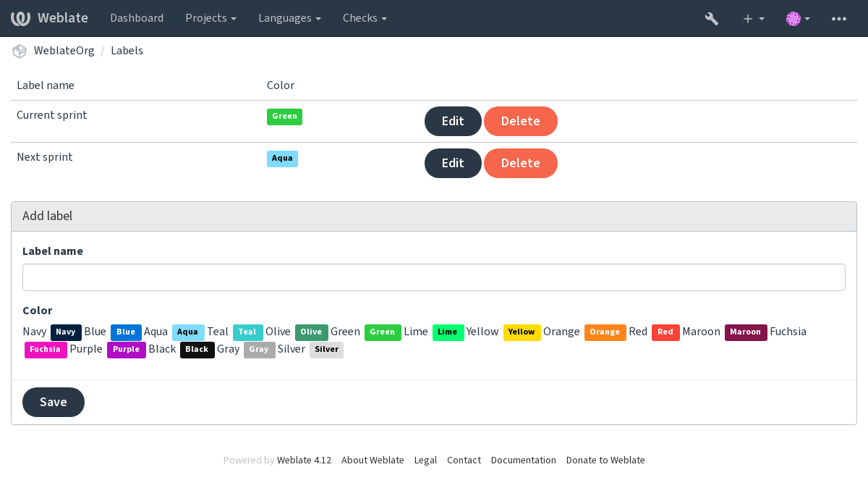The image size is (868, 488).
Task: Choose the Black color swatch
Action: 197,350
